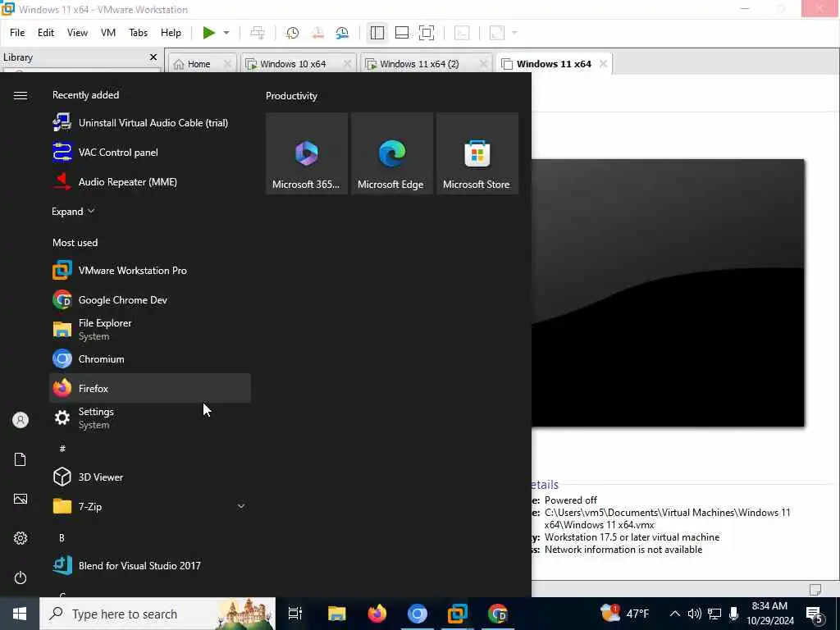The image size is (840, 630).
Task: Click the B letter group header
Action: 62,537
